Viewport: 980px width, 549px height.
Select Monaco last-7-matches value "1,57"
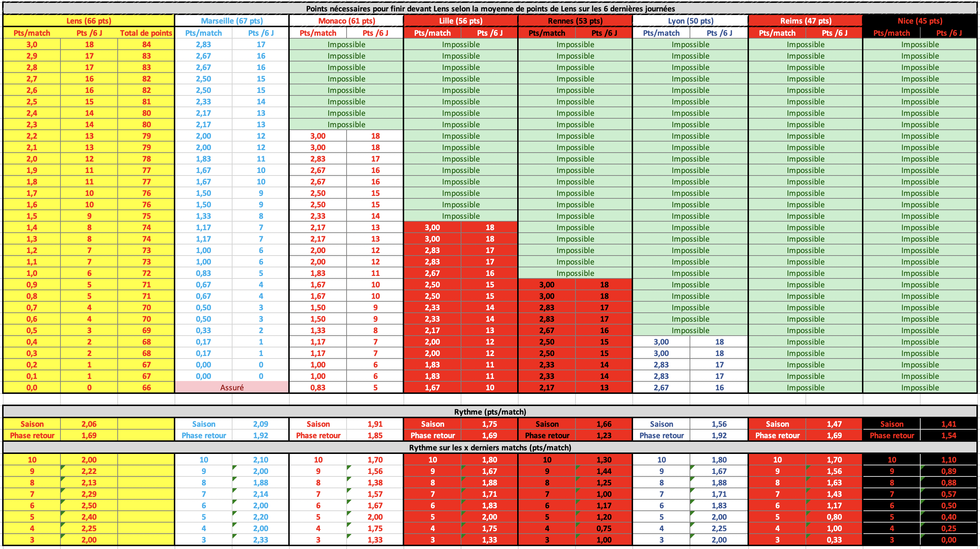click(x=375, y=494)
